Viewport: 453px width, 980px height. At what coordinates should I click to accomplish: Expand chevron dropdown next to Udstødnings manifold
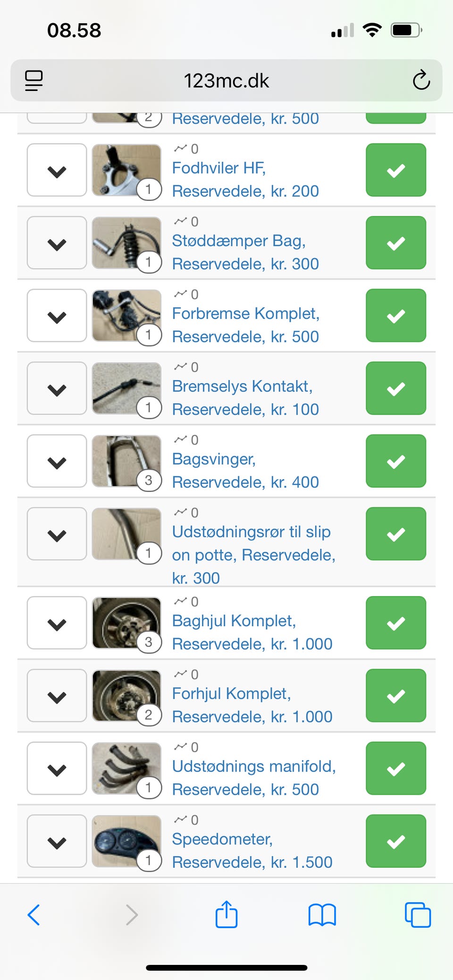point(57,768)
